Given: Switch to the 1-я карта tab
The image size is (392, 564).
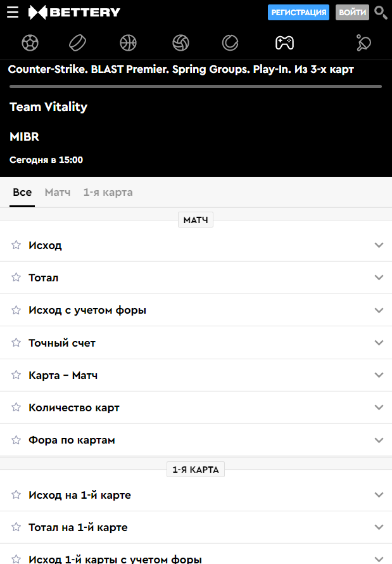Looking at the screenshot, I should (x=108, y=192).
